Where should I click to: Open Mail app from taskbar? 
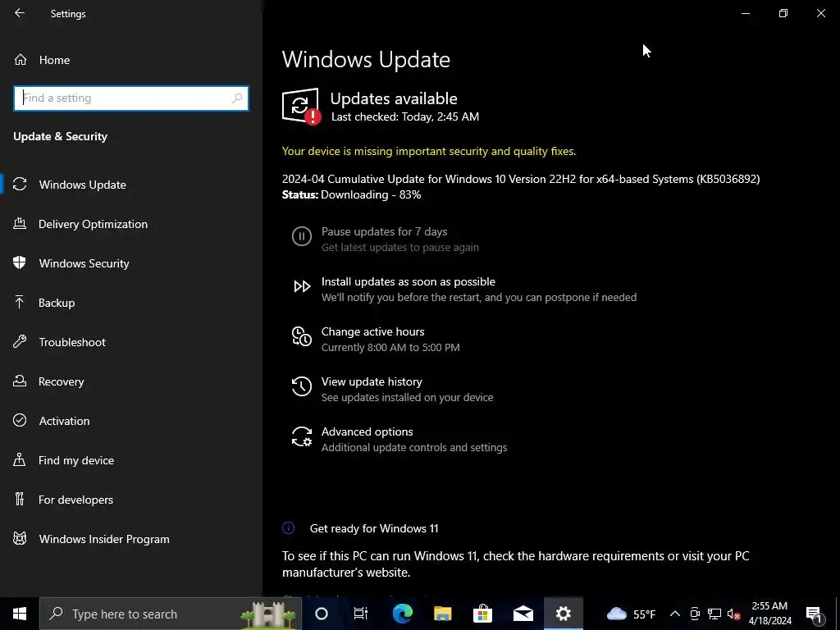(x=523, y=614)
